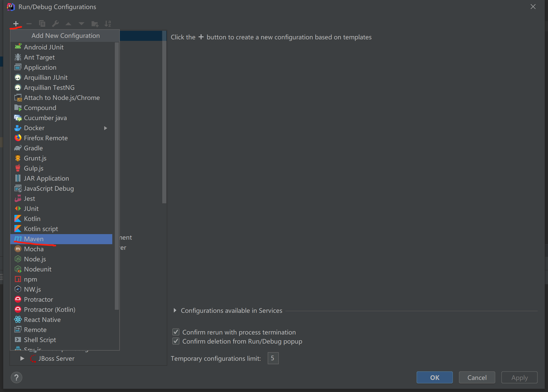Select JavaScript Debug configuration
548x392 pixels.
61,188
